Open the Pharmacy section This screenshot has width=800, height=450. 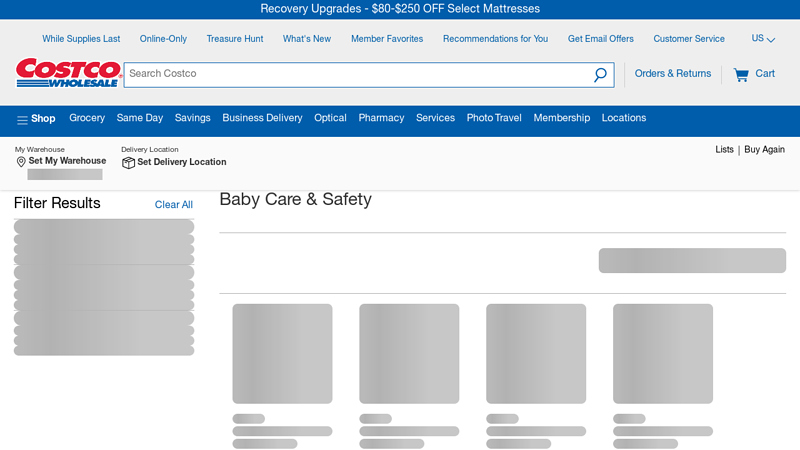pos(381,118)
